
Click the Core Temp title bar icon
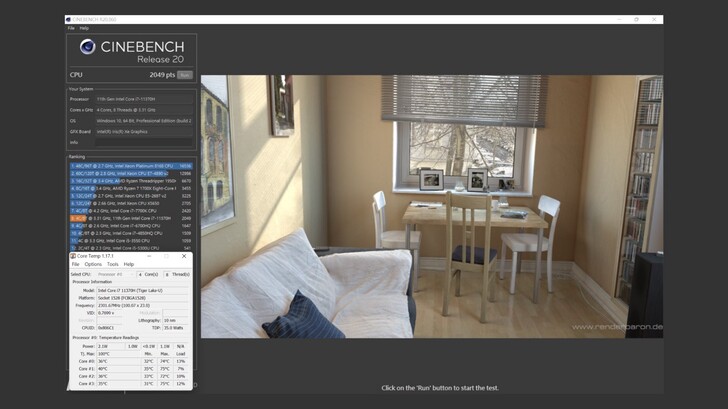tap(73, 256)
